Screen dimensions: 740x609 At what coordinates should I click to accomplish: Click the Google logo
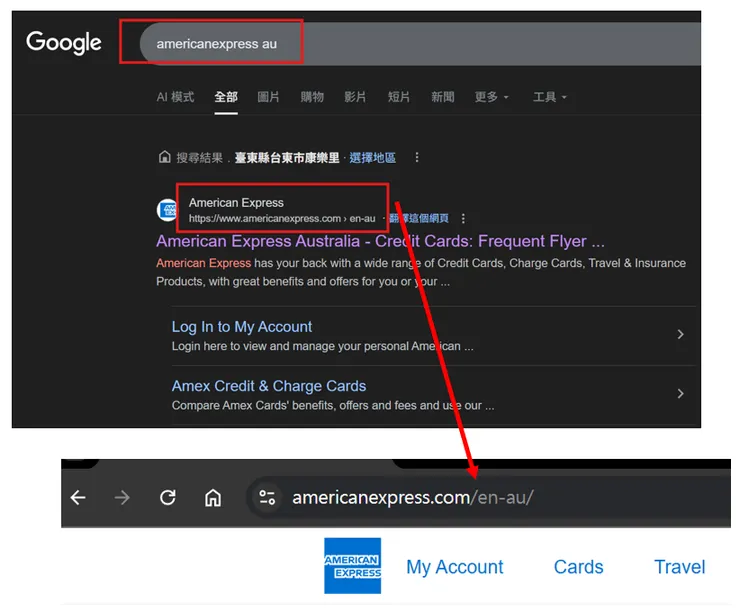pos(64,42)
